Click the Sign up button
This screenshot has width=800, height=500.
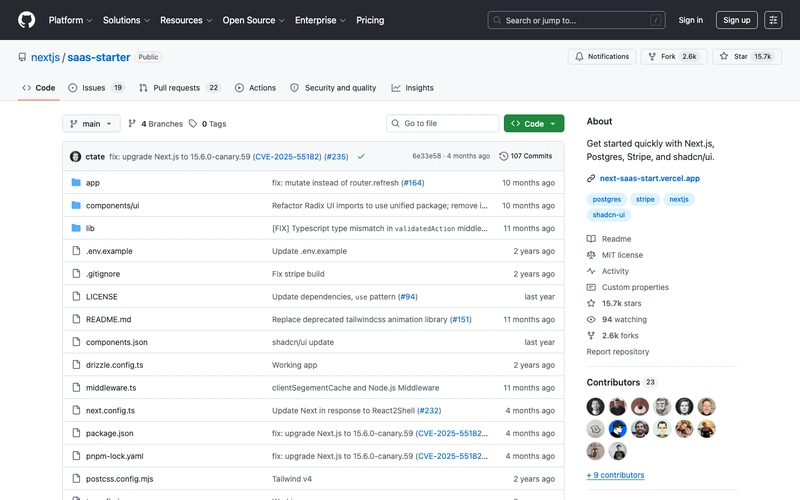[x=737, y=20]
